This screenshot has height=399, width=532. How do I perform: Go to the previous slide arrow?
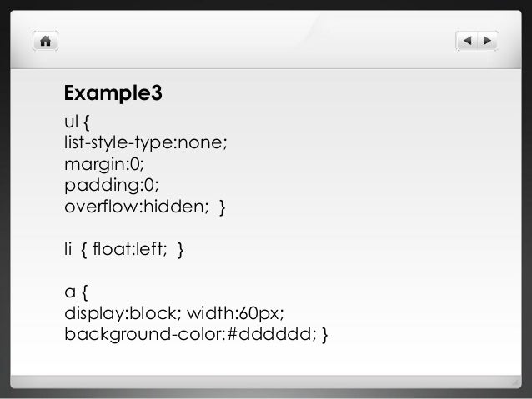click(467, 41)
